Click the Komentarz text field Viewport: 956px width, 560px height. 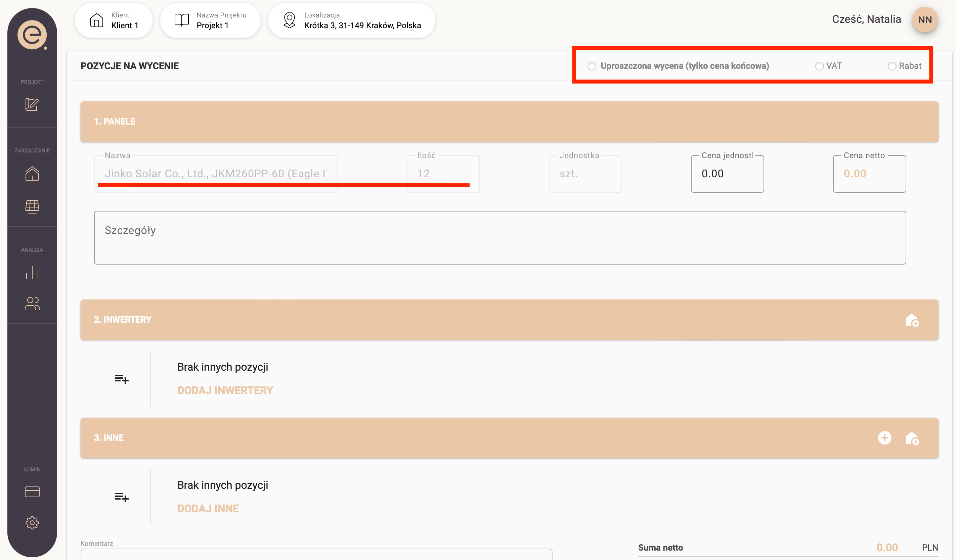point(316,554)
